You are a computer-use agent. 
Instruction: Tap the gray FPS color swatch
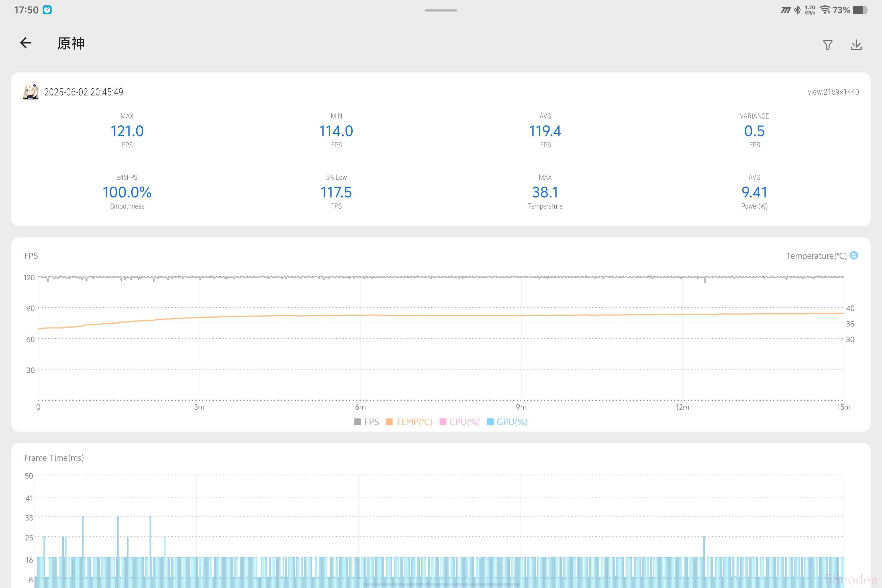pos(358,422)
